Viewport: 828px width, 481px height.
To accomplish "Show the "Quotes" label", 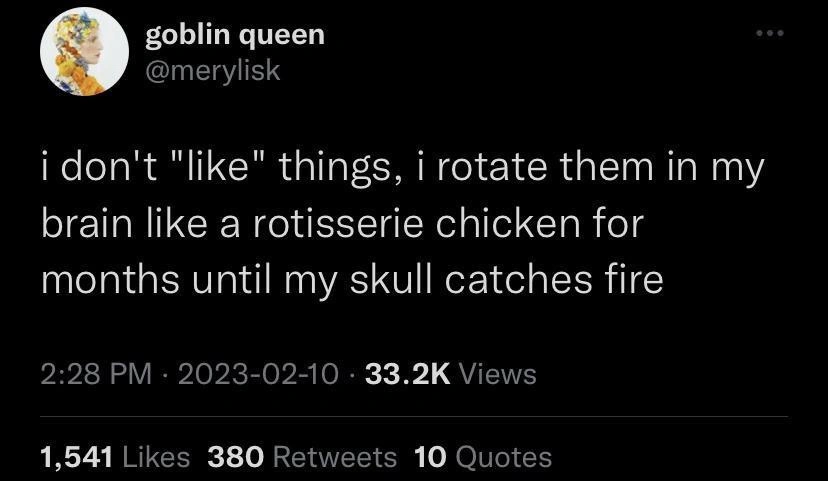I will pyautogui.click(x=503, y=457).
